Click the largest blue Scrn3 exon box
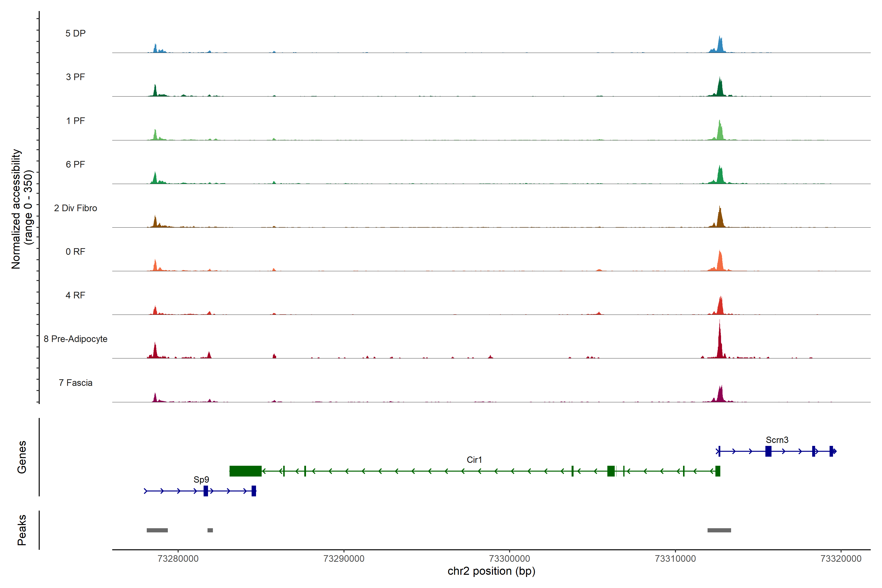The width and height of the screenshot is (882, 588). coord(768,451)
